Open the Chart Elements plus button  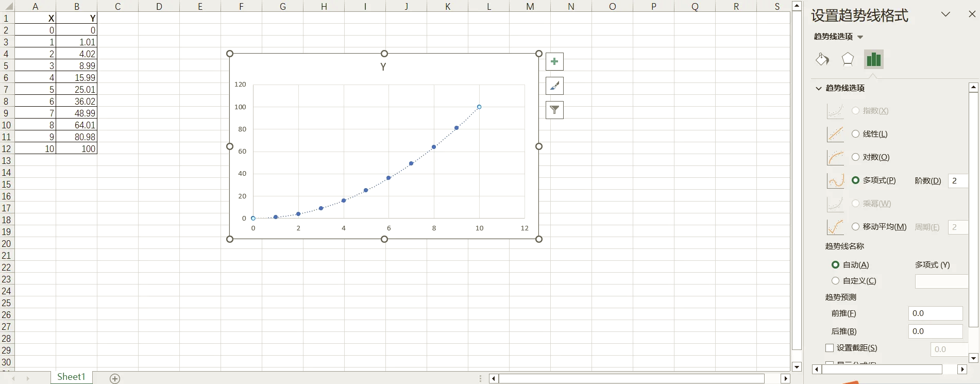click(x=554, y=62)
